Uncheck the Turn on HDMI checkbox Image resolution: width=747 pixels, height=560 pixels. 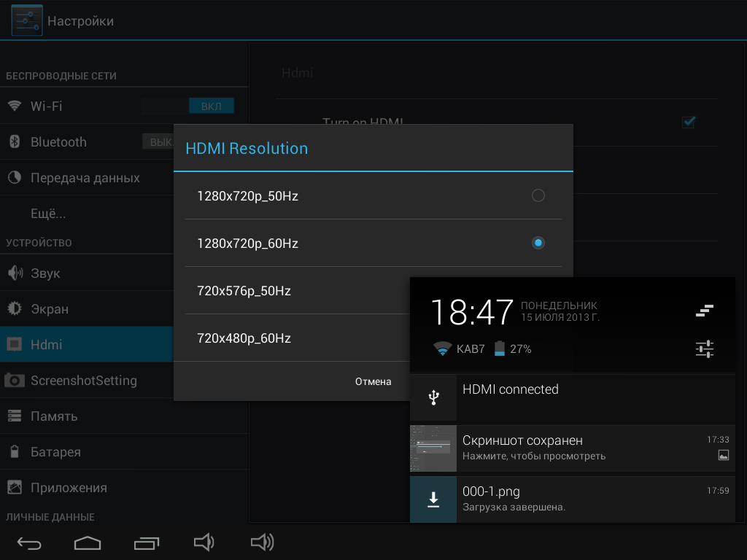[689, 122]
